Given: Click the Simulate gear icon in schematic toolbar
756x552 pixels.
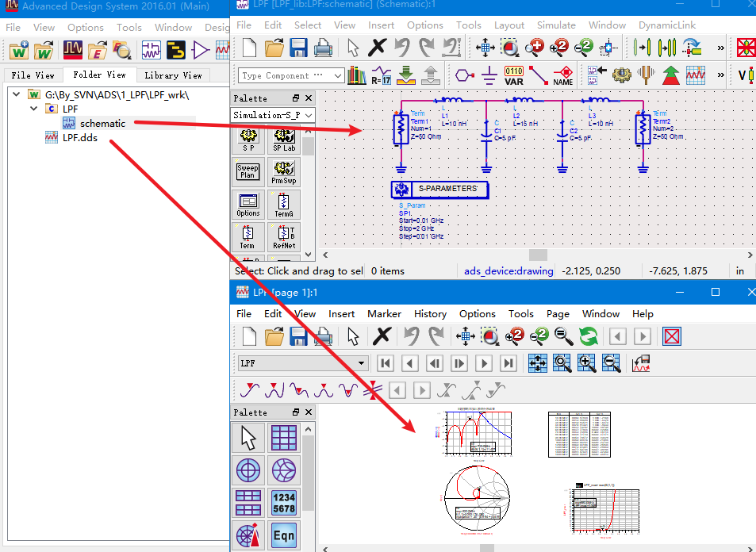Looking at the screenshot, I should [x=622, y=75].
